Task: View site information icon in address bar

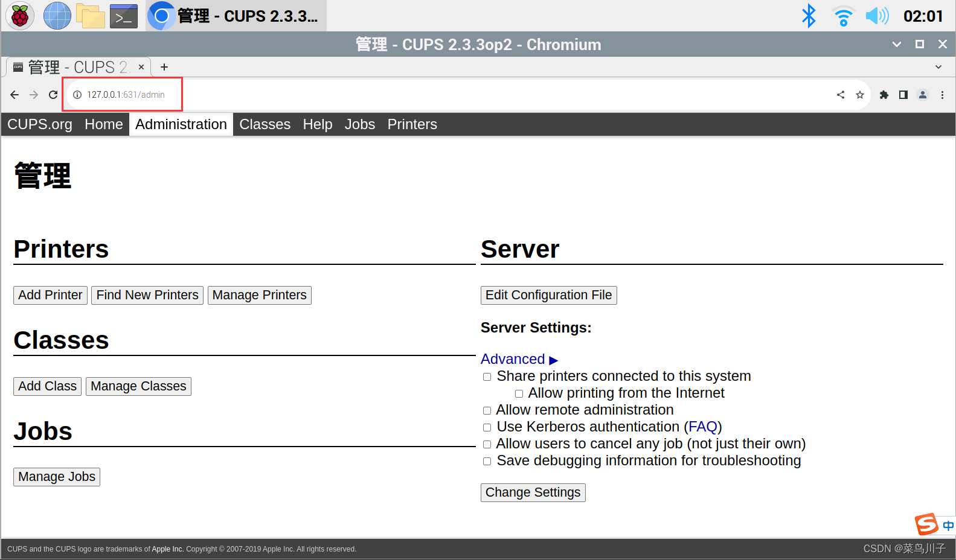Action: coord(77,95)
